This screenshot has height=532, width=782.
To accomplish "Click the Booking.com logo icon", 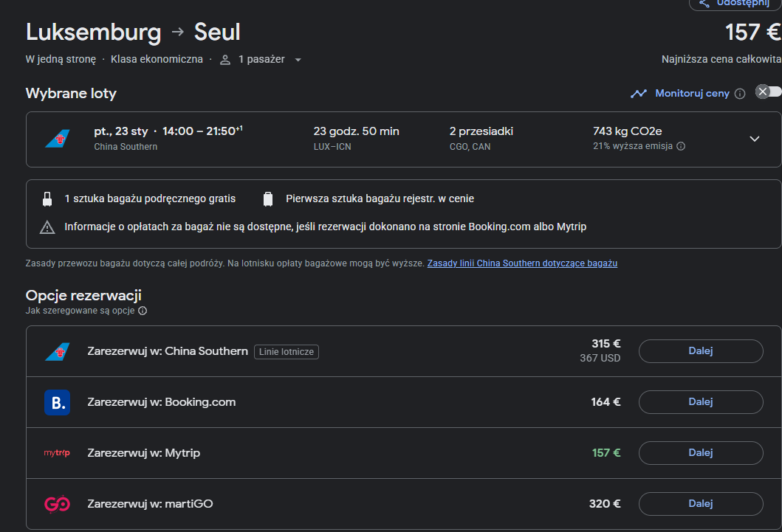I will [x=58, y=402].
